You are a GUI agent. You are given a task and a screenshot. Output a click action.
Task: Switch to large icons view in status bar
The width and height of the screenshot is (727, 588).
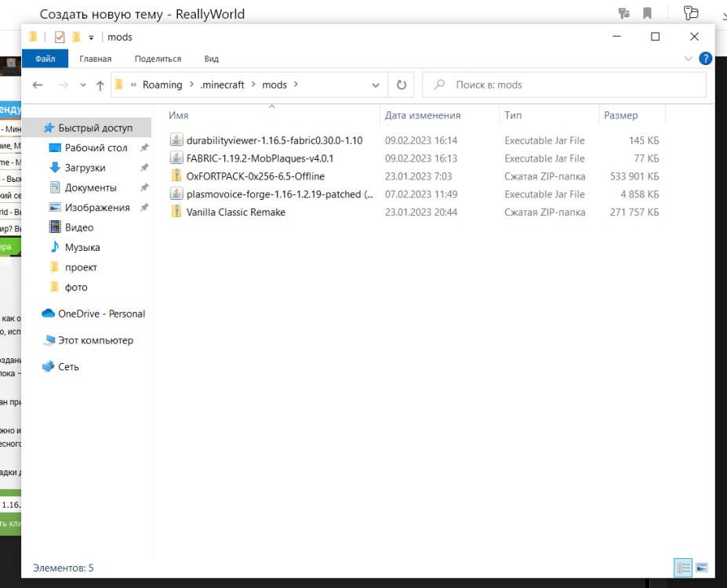[702, 568]
